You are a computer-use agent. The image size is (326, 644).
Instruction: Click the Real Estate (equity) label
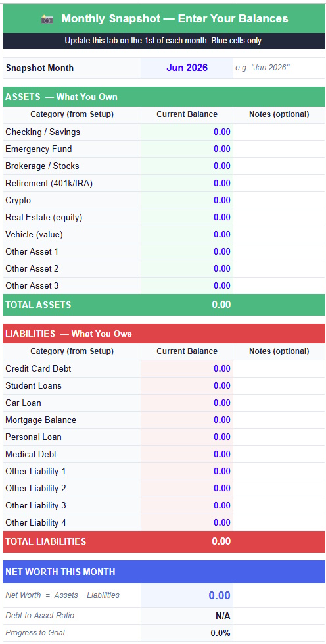[x=44, y=217]
